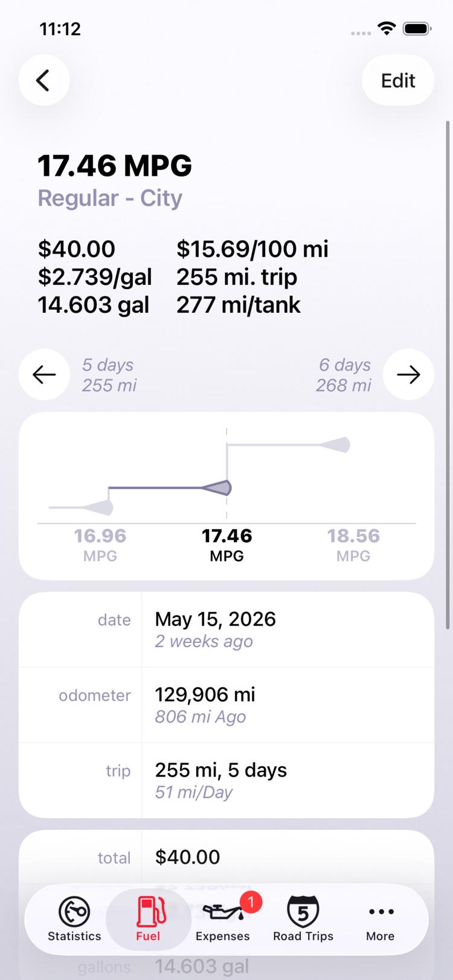Select the 16.96 MPG chart entry
Viewport: 453px width, 980px height.
tap(100, 545)
